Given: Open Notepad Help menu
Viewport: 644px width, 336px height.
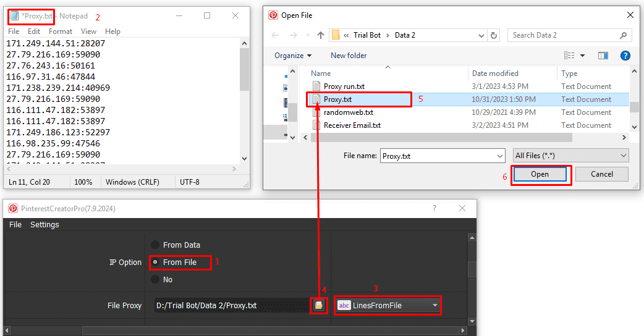Looking at the screenshot, I should tap(112, 31).
